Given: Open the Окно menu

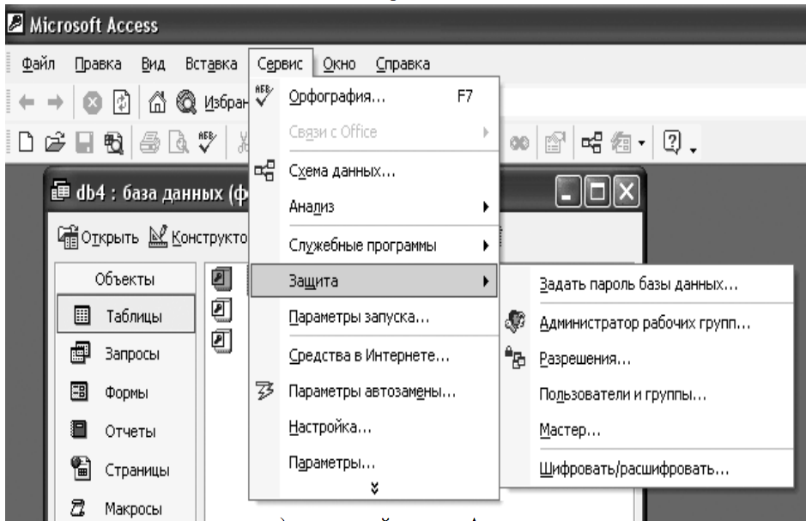Looking at the screenshot, I should [339, 64].
